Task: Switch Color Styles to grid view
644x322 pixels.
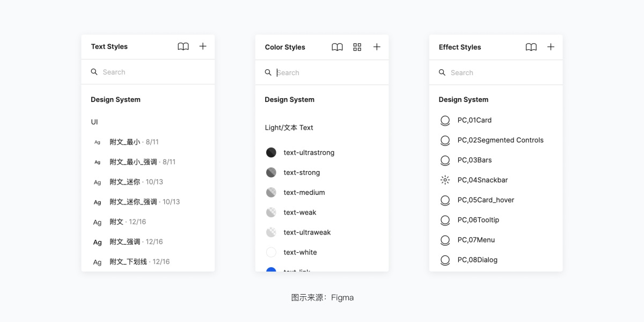Action: [357, 47]
